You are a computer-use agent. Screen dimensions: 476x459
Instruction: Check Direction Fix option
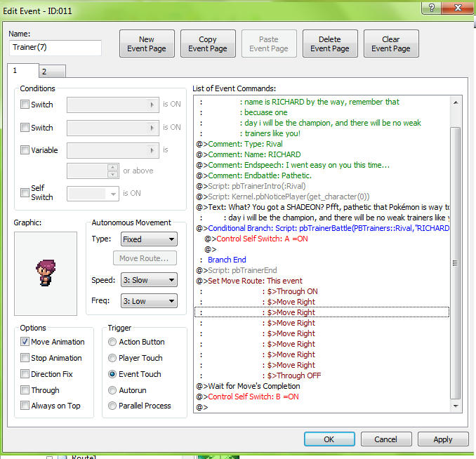point(25,374)
